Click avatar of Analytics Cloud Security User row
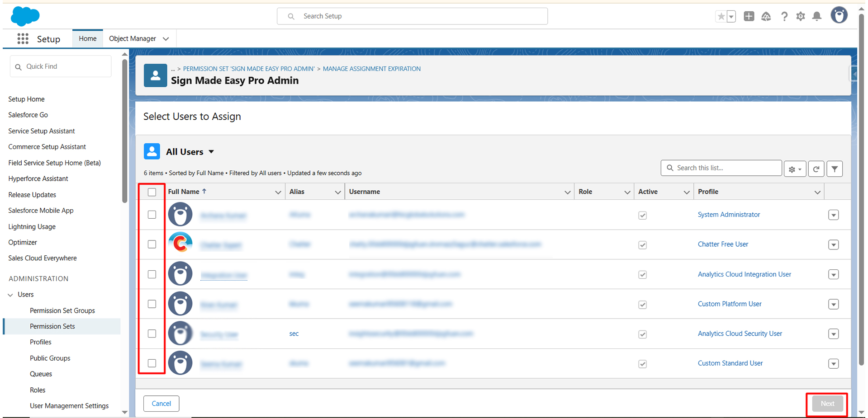The image size is (868, 418). click(180, 333)
